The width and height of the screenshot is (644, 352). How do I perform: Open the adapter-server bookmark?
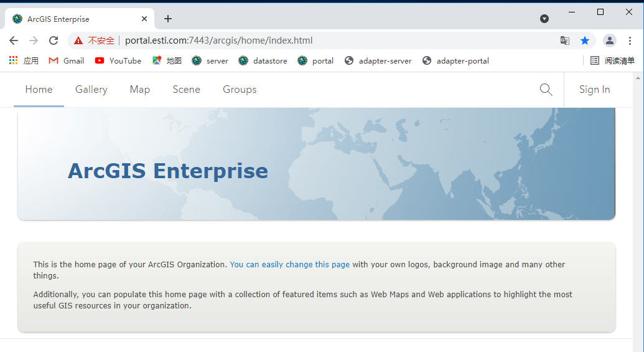tap(378, 60)
